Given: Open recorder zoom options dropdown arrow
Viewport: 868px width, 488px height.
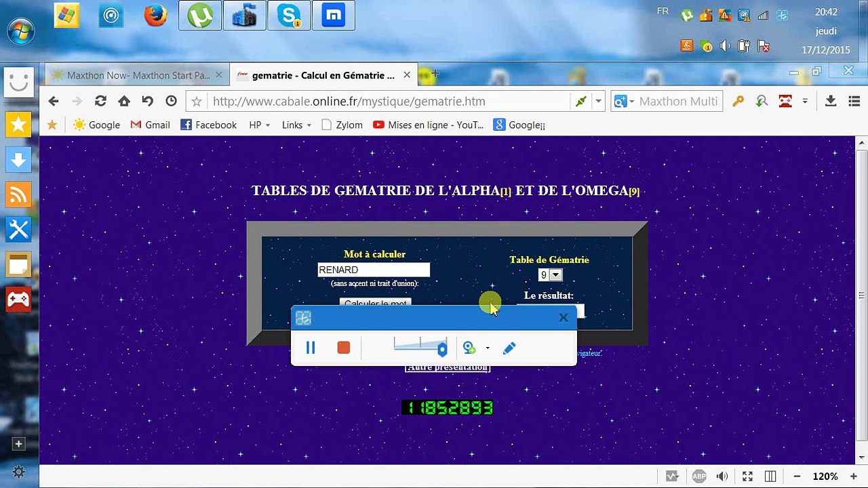Looking at the screenshot, I should 488,348.
